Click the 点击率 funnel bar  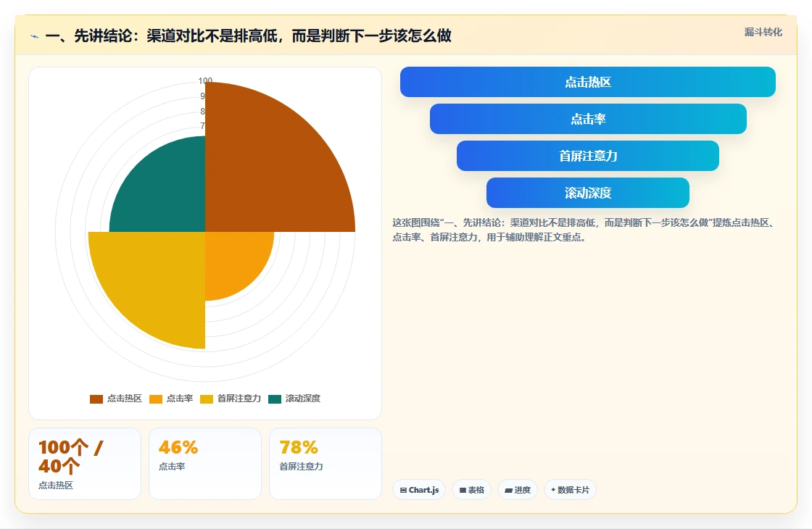pos(588,119)
